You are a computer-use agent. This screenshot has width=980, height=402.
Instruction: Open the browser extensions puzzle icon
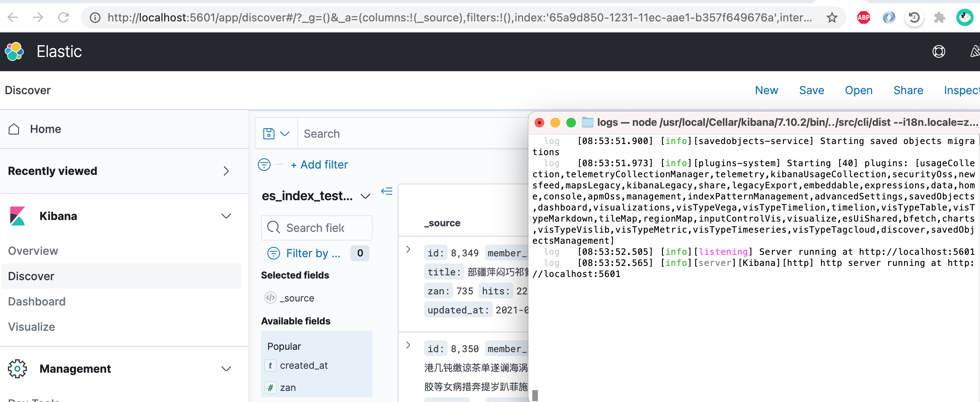[x=939, y=17]
